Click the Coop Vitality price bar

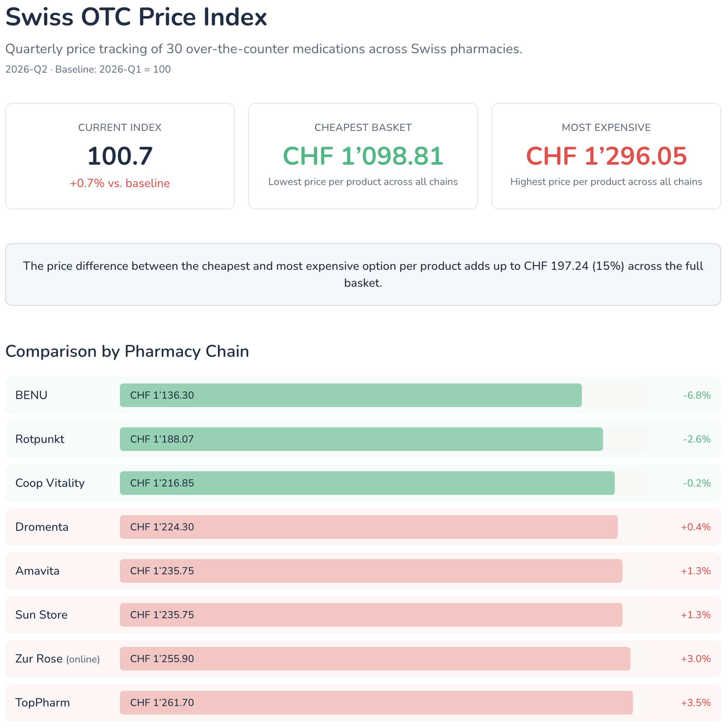click(x=367, y=483)
